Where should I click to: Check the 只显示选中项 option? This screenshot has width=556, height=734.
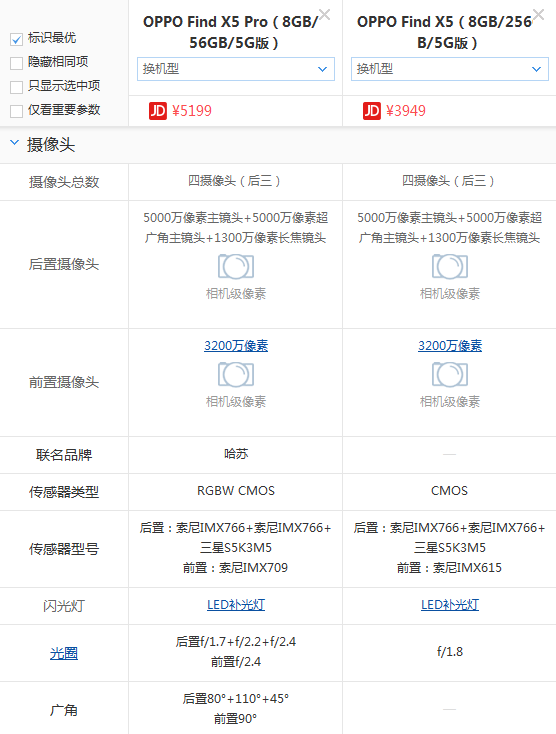point(16,87)
